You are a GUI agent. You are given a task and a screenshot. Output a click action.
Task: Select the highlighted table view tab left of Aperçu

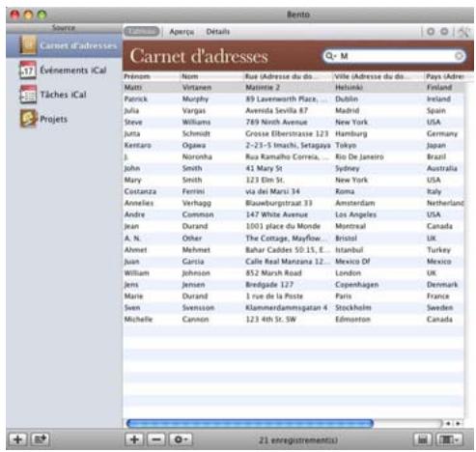point(142,32)
